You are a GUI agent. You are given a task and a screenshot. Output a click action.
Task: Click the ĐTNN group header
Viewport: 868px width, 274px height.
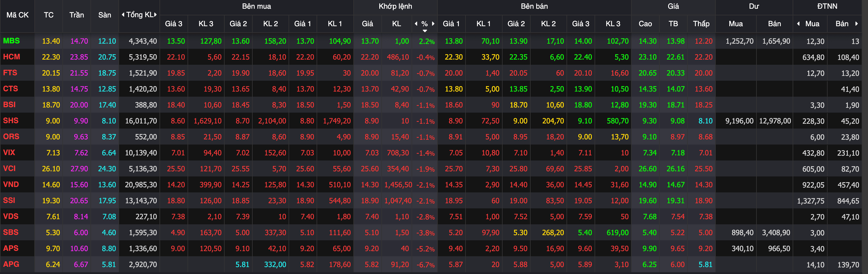pos(827,6)
